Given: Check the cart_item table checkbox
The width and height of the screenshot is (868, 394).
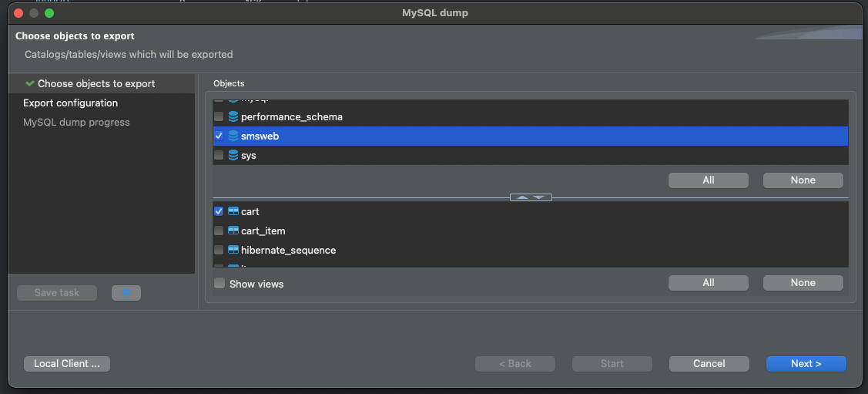Looking at the screenshot, I should [219, 231].
